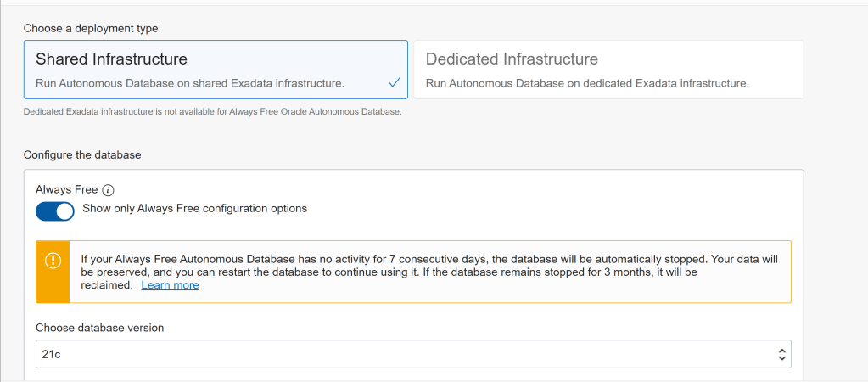Click the 'Dedicated Infrastructure' title text

pos(512,59)
